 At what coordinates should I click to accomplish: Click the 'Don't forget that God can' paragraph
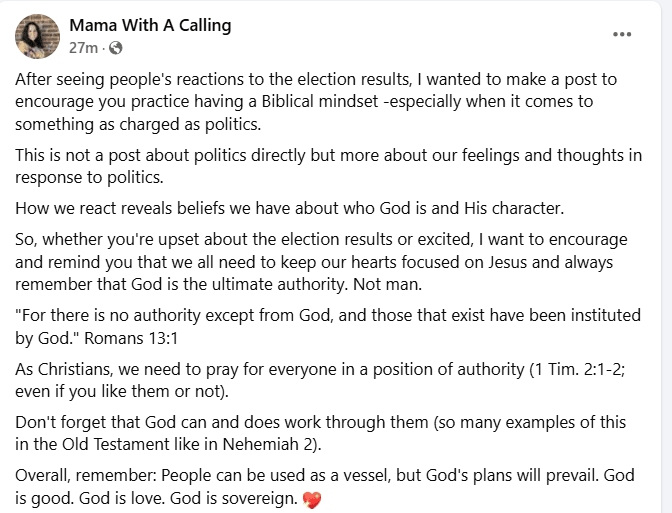pyautogui.click(x=321, y=433)
